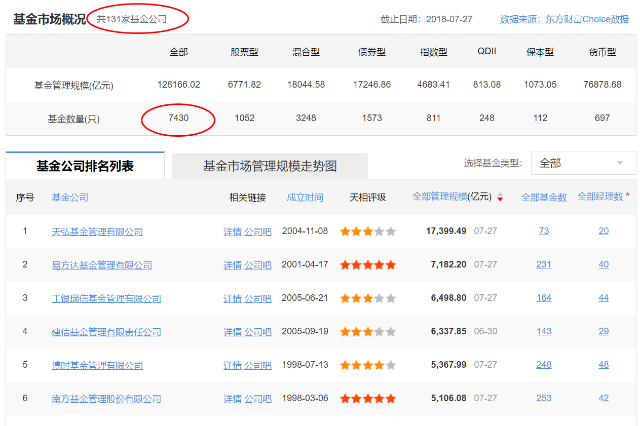Sort by 全部基金数 column header
Screen dimensions: 640x426
pyautogui.click(x=544, y=197)
